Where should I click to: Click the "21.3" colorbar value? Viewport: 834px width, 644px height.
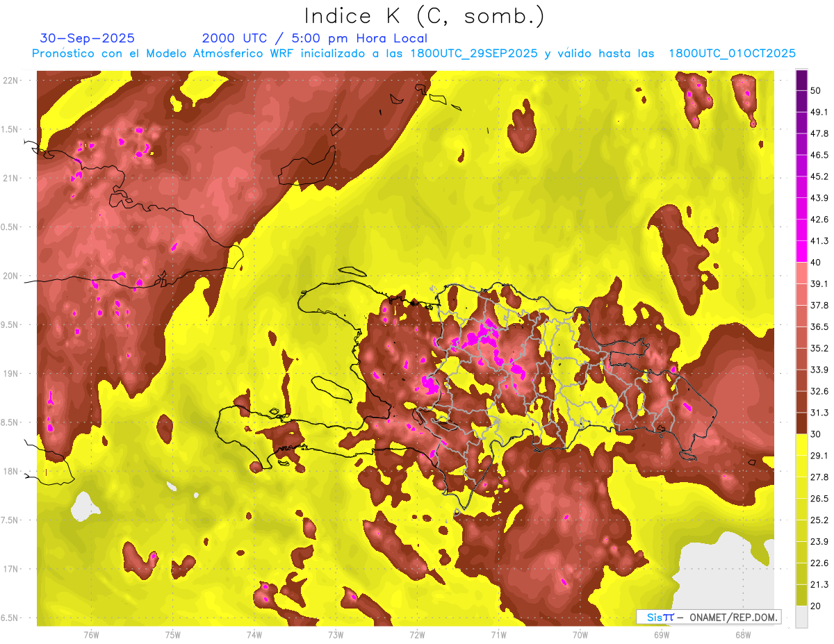tap(820, 584)
